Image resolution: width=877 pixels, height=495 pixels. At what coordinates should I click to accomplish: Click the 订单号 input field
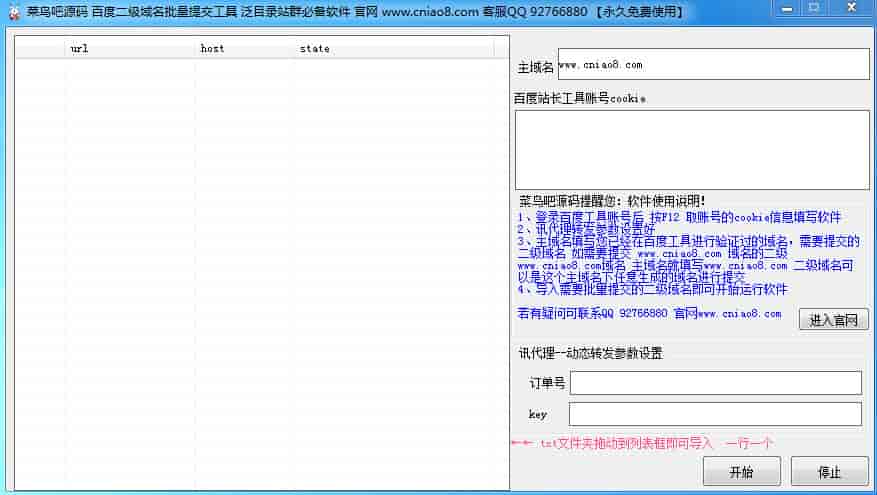pos(716,383)
